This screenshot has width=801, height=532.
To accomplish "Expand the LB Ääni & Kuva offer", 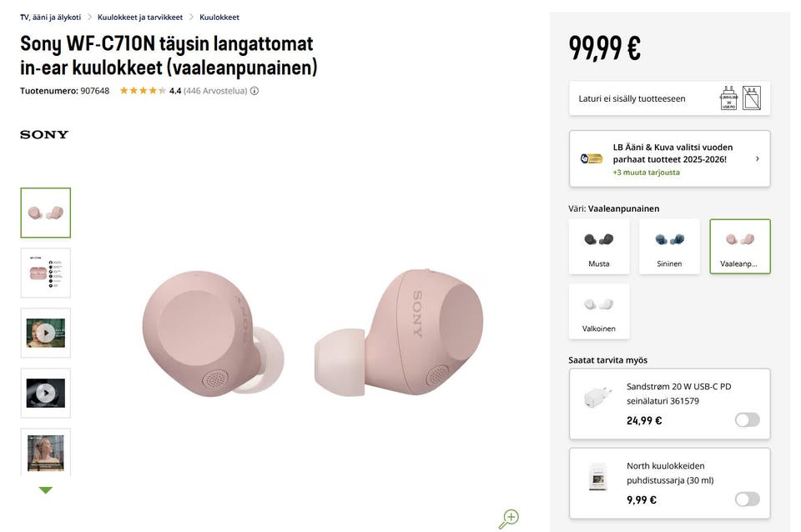I will click(757, 158).
